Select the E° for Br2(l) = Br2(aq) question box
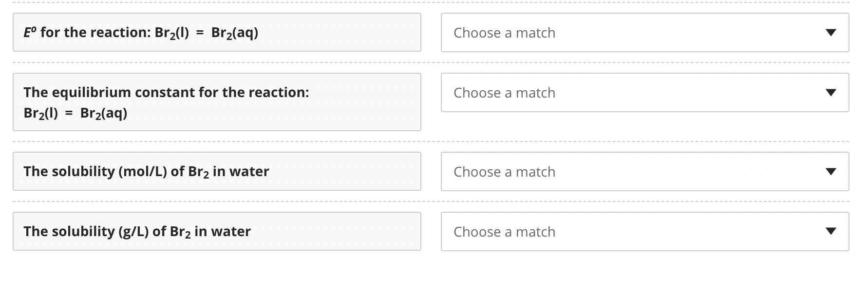Screen dimensions: 868x281 [217, 32]
